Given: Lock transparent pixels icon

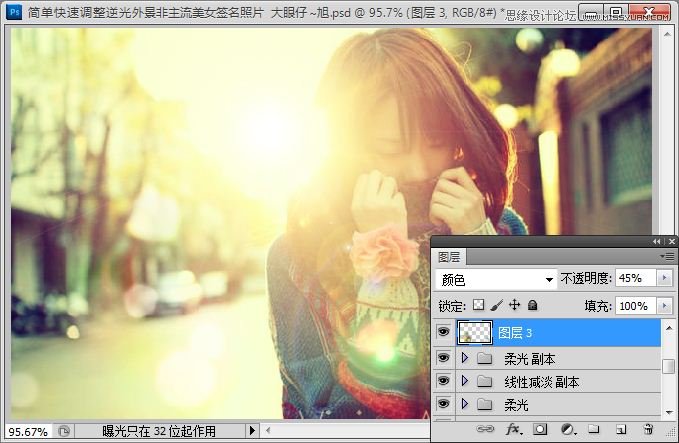Looking at the screenshot, I should (479, 305).
